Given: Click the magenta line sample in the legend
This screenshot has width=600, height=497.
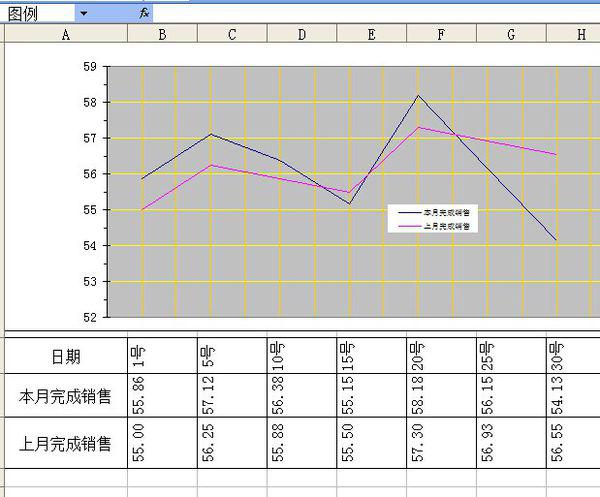Looking at the screenshot, I should pyautogui.click(x=409, y=227).
